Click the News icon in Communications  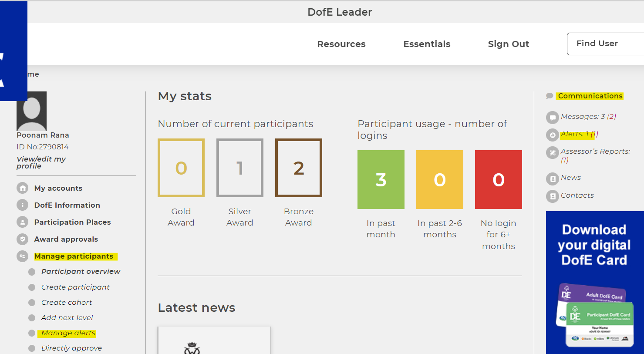(x=552, y=179)
